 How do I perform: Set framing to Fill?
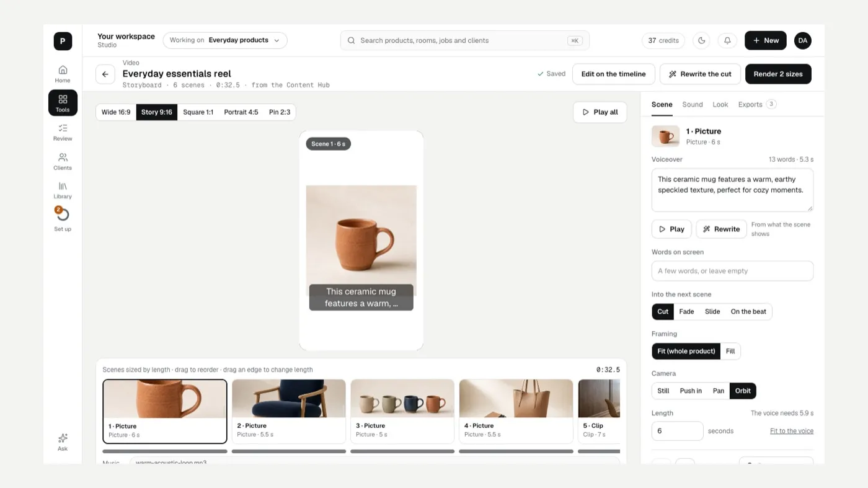[730, 351]
